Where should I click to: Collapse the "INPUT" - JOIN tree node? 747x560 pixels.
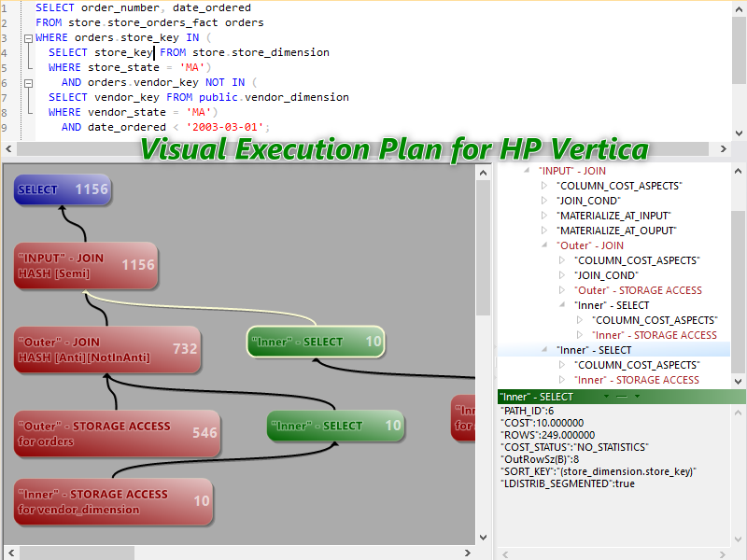tap(527, 170)
